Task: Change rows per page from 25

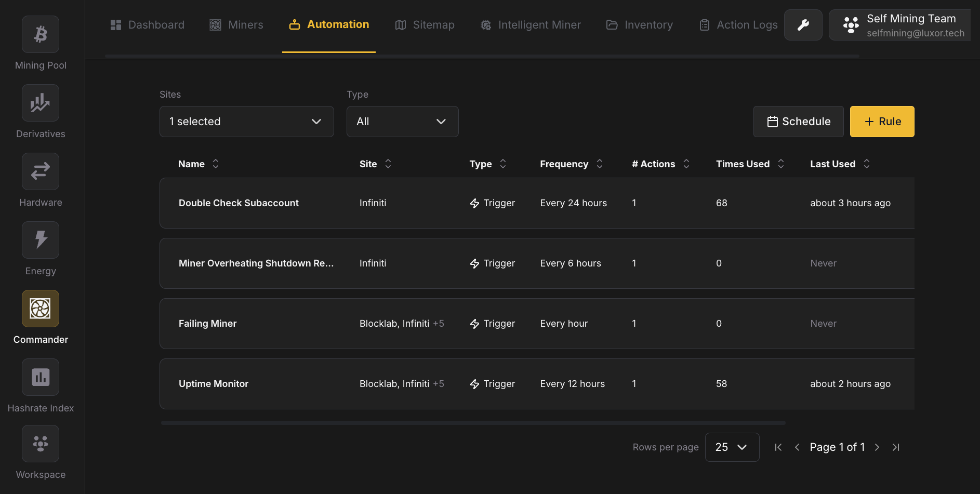Action: pos(732,447)
